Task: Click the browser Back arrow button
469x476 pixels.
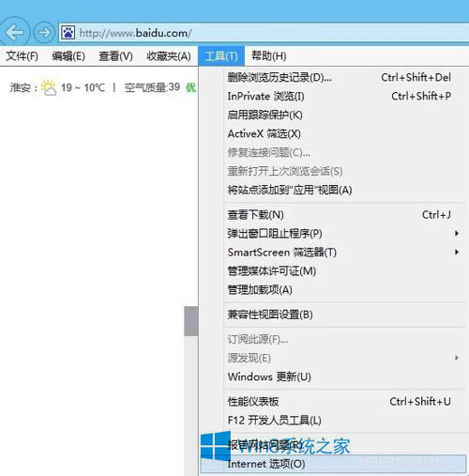Action: tap(14, 32)
